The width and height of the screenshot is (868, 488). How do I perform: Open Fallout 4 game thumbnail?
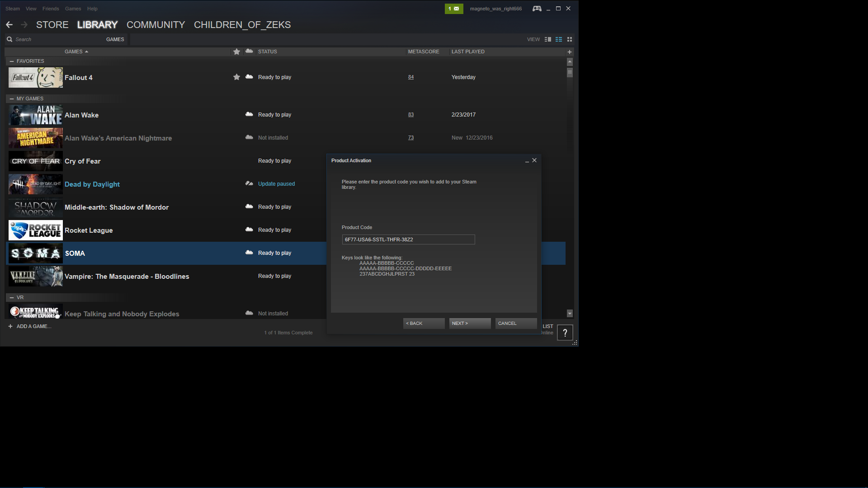click(36, 77)
